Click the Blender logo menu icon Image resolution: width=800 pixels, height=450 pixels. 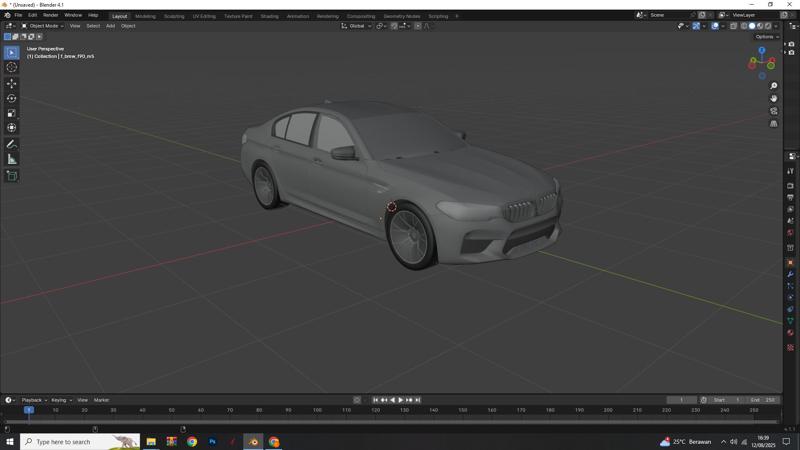tap(7, 15)
